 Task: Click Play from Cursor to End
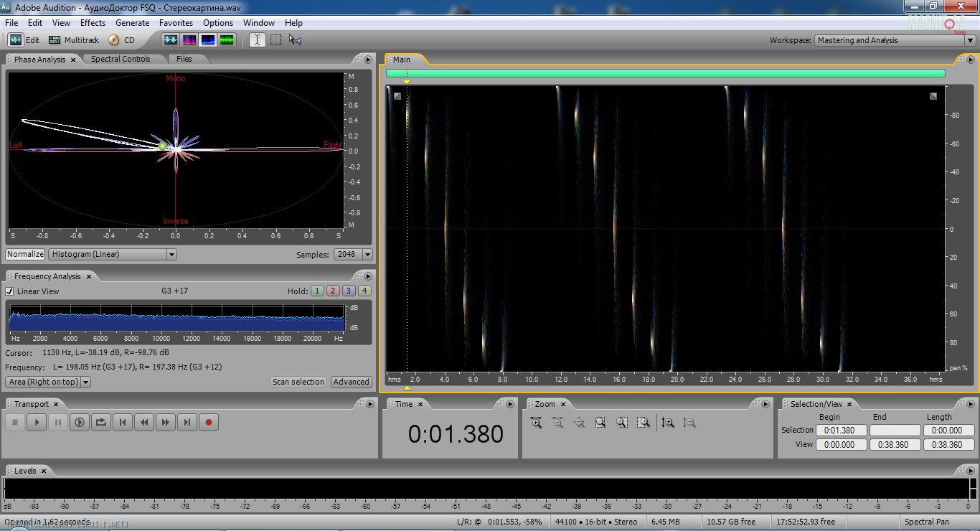coord(80,423)
